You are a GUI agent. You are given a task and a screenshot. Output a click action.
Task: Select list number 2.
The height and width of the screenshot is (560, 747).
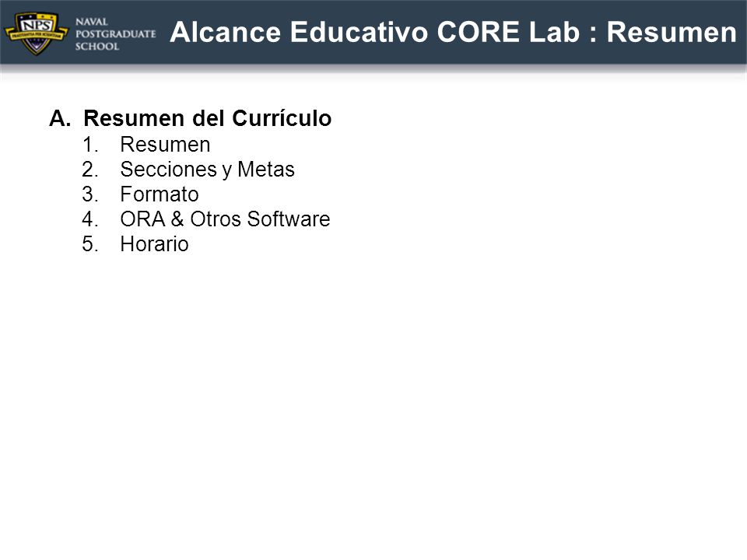coord(90,169)
